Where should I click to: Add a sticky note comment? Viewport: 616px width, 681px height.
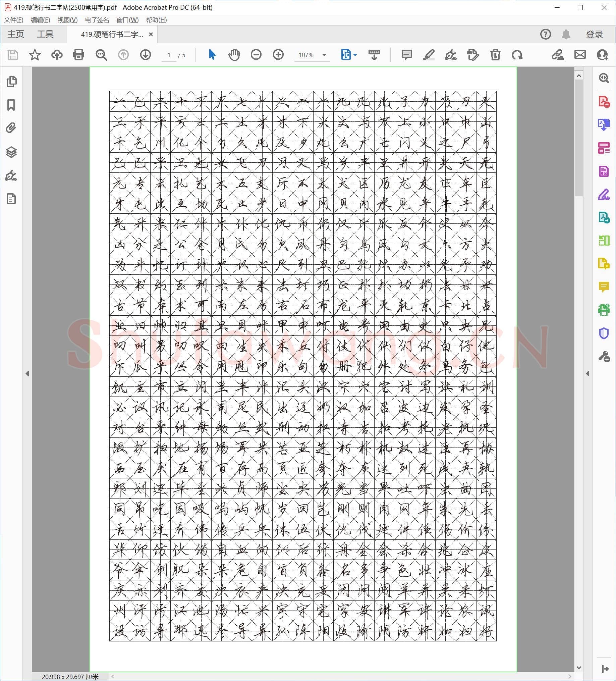406,55
